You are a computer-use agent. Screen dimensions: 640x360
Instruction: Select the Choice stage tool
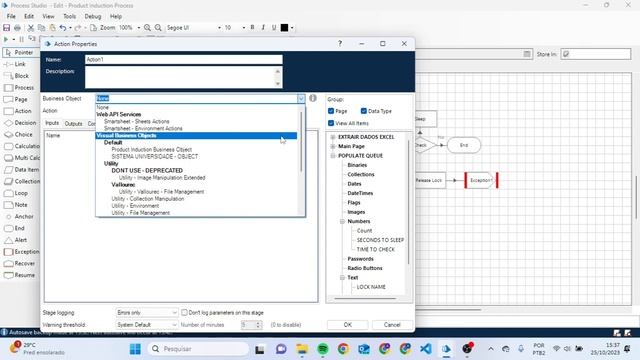coord(18,134)
